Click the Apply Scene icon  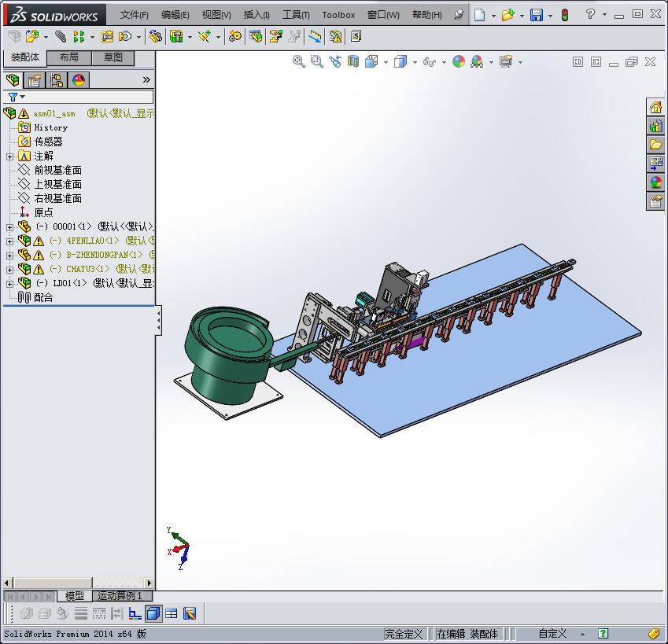(477, 61)
